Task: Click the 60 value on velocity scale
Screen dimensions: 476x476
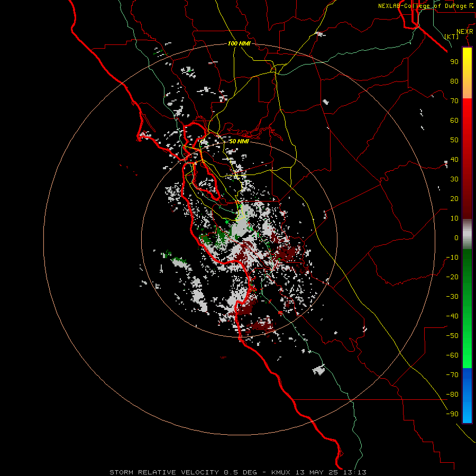Action: tap(454, 120)
